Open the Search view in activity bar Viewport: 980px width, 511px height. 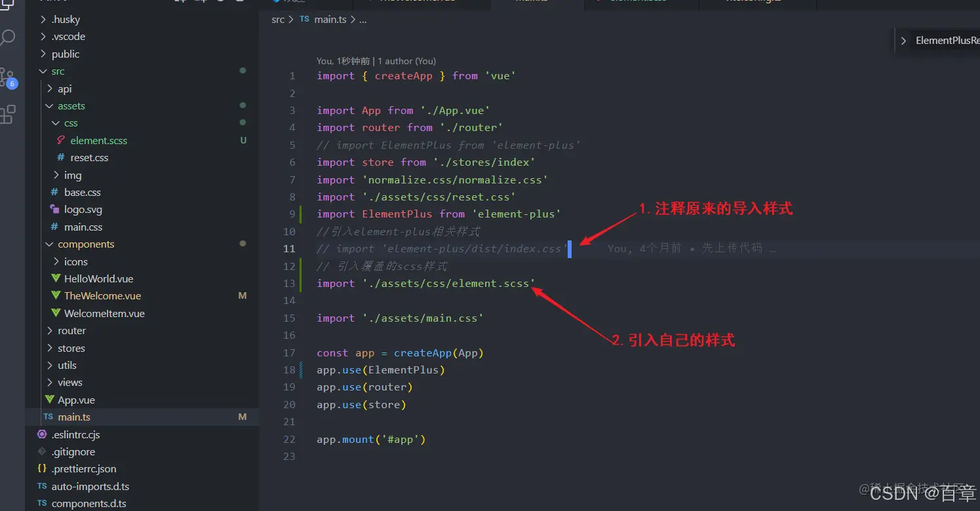pos(7,37)
